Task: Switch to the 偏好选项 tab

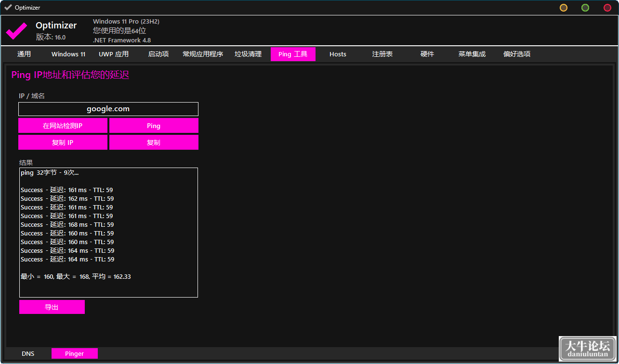Action: 517,54
